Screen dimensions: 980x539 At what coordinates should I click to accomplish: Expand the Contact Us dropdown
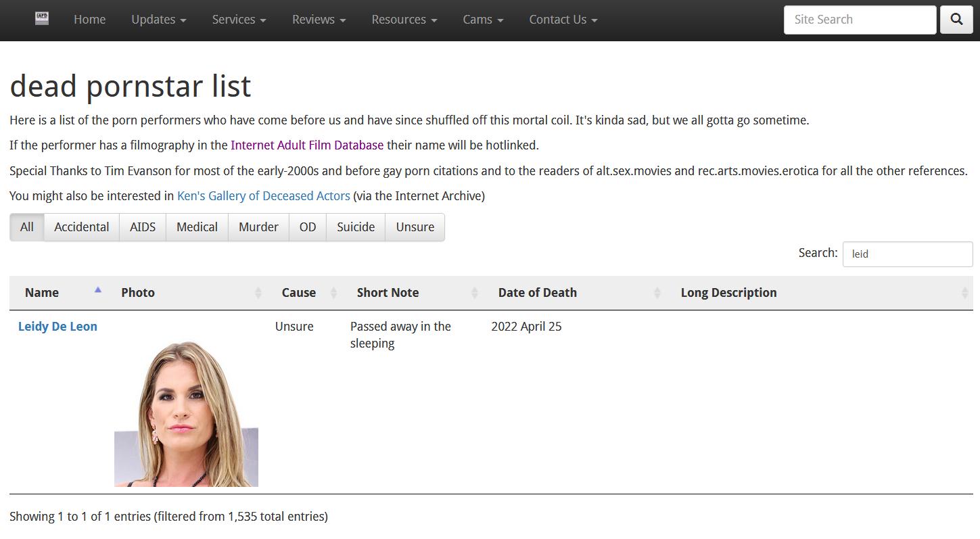pyautogui.click(x=563, y=20)
